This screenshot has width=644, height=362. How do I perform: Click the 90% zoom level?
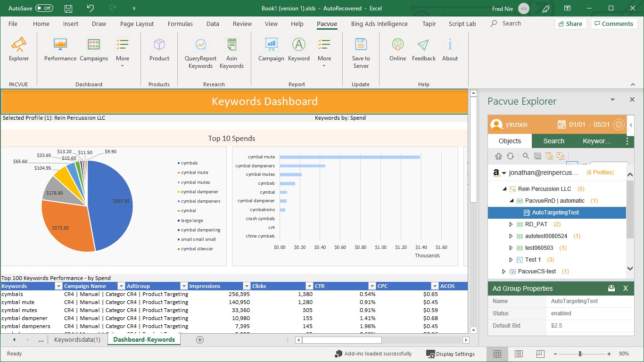click(624, 354)
